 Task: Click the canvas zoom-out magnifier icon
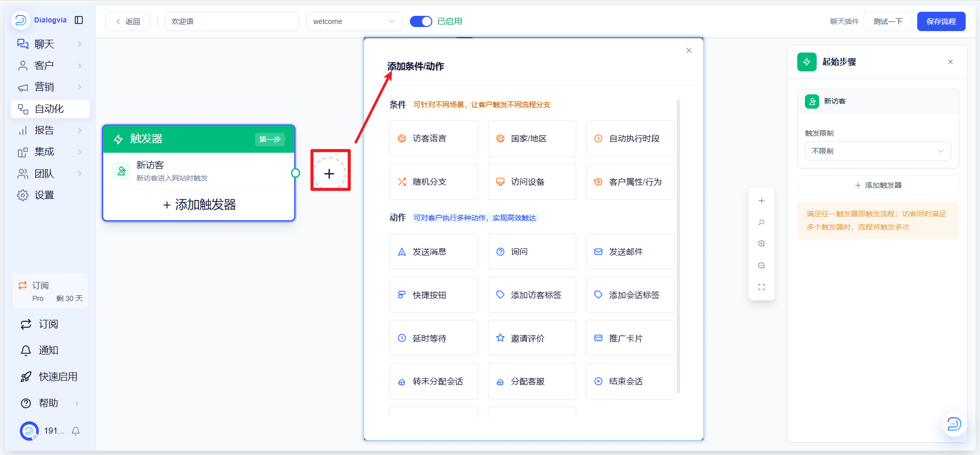[762, 266]
